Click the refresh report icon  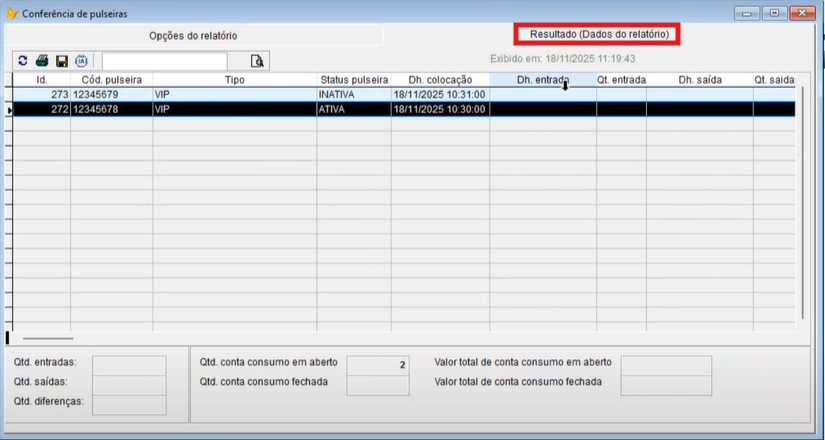pos(23,61)
